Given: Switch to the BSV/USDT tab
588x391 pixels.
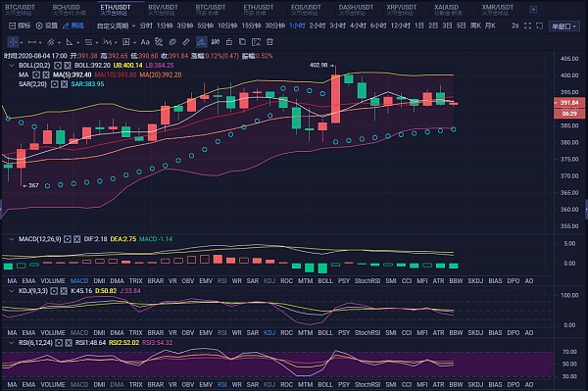Looking at the screenshot, I should point(163,10).
